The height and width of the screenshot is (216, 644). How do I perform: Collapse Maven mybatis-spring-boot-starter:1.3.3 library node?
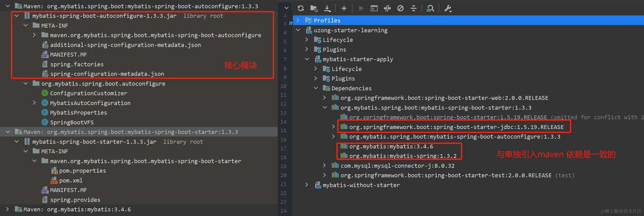(x=8, y=132)
